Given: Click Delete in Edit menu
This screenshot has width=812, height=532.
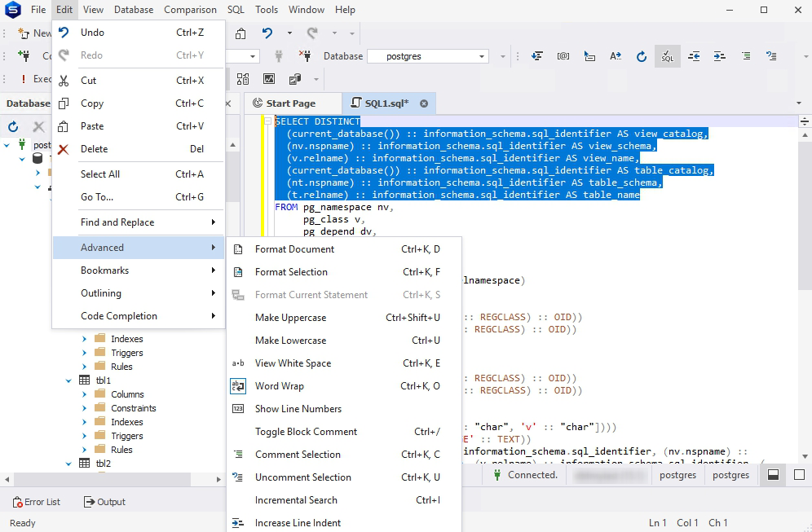Looking at the screenshot, I should point(139,148).
